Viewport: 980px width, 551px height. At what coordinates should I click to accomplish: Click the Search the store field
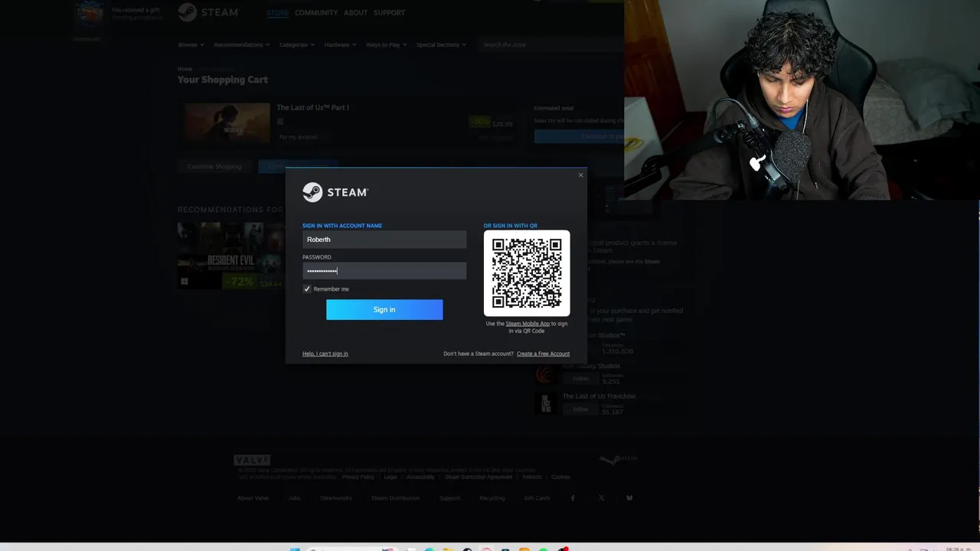tap(551, 45)
